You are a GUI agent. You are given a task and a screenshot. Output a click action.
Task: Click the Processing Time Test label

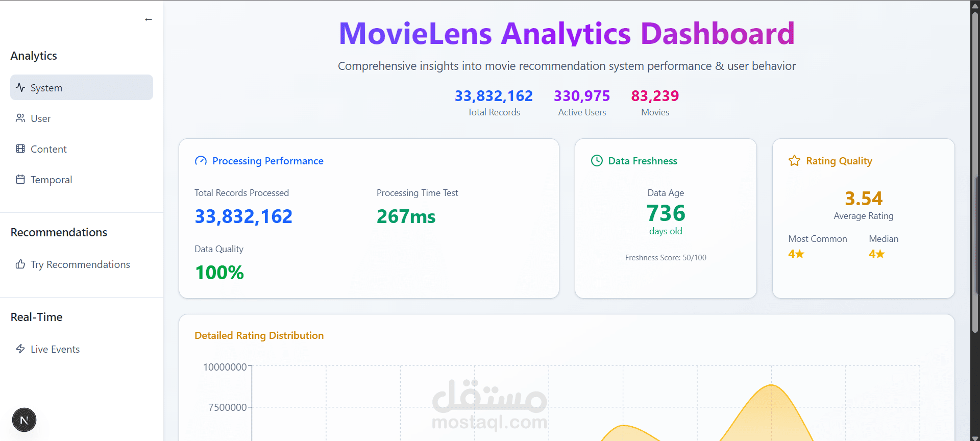[417, 193]
